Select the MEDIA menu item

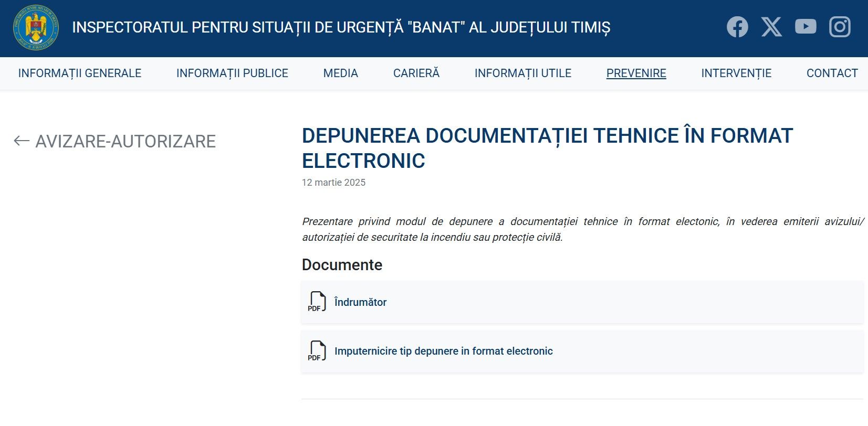pyautogui.click(x=340, y=73)
